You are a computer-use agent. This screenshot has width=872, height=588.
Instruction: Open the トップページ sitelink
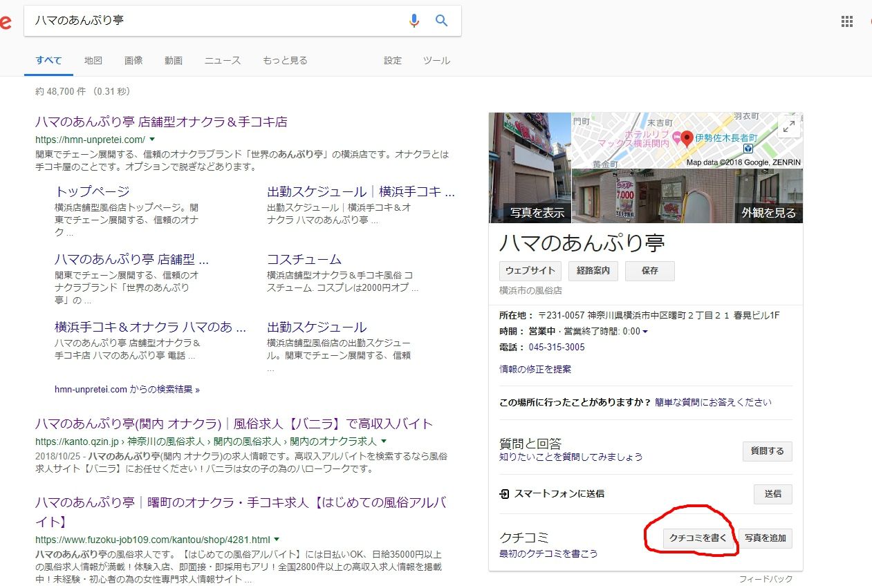point(92,191)
